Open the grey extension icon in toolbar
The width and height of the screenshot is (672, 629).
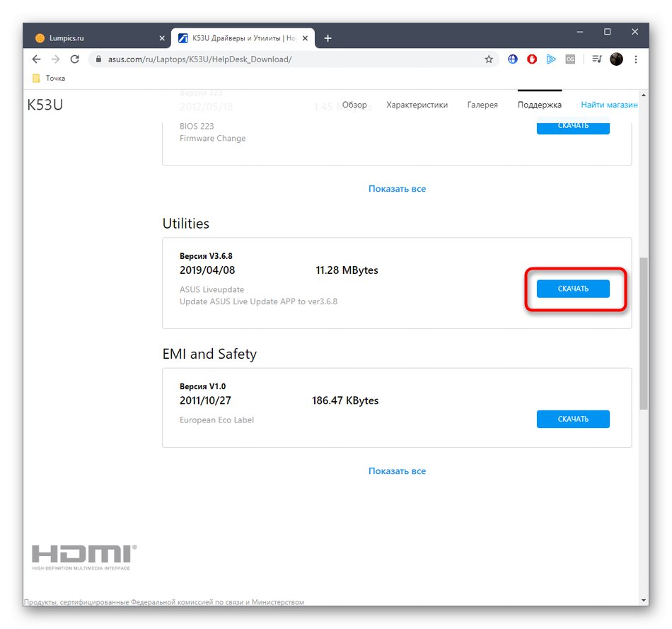point(570,59)
